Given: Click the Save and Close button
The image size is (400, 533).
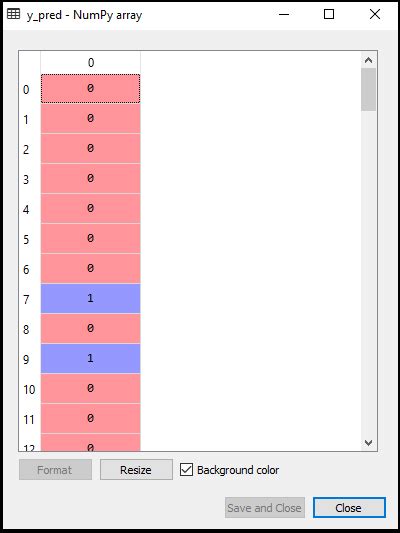Looking at the screenshot, I should [x=265, y=508].
